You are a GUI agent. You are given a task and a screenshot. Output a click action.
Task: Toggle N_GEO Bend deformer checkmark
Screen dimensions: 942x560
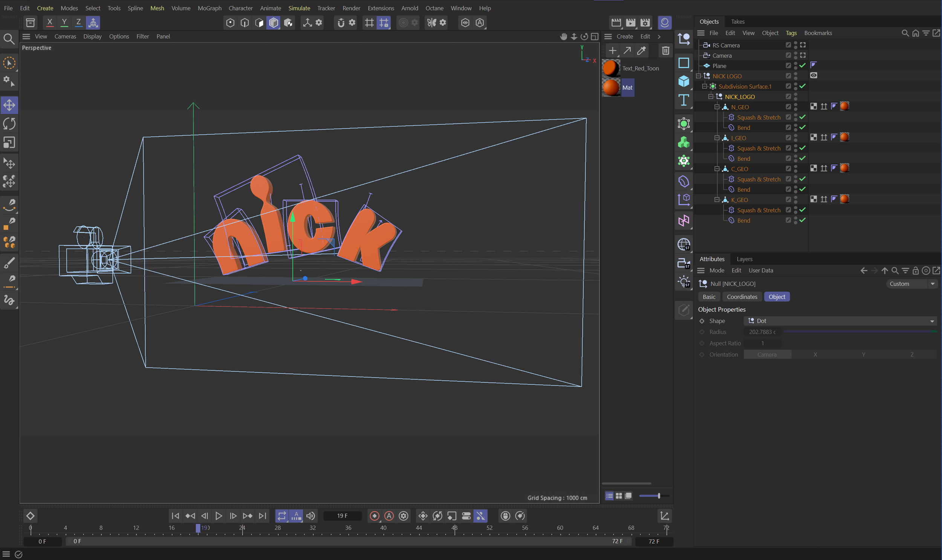(803, 127)
